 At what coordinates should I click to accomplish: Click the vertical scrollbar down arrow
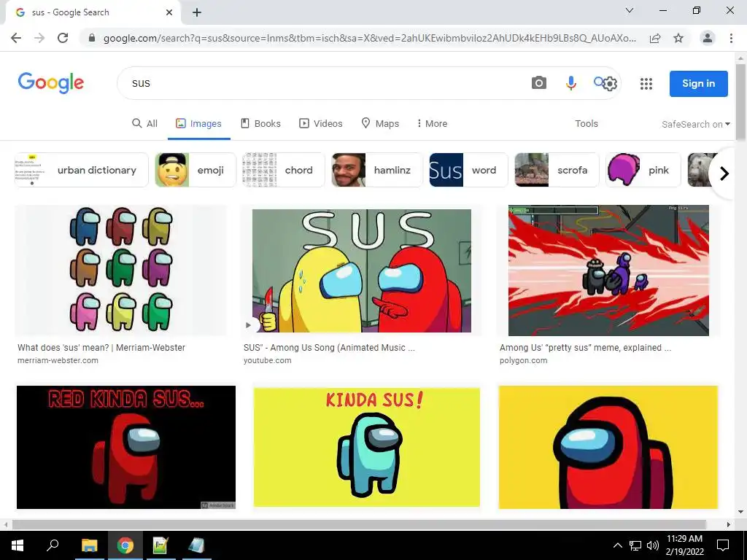(x=740, y=513)
